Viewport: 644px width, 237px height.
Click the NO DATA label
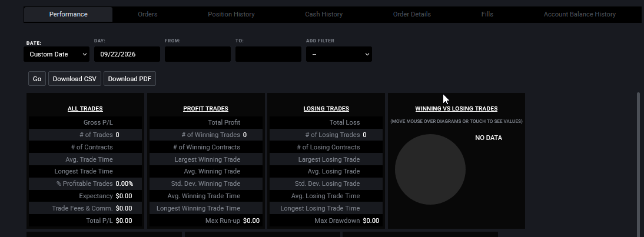pos(489,138)
